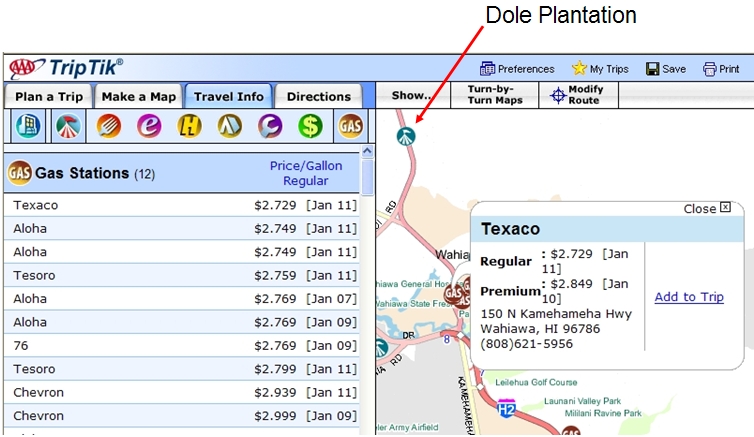This screenshot has height=437, width=754.
Task: Sort by Price/Gallon Regular header
Action: (306, 173)
